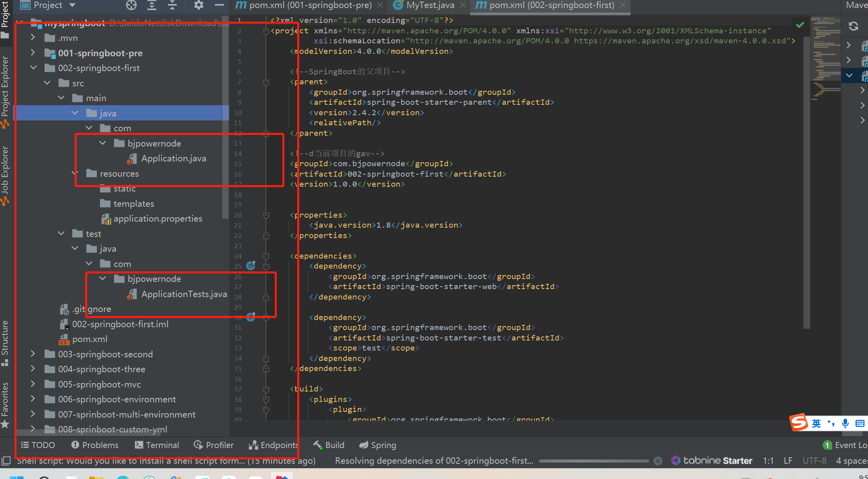Collapse the 002-springboot-first folder

click(x=33, y=68)
